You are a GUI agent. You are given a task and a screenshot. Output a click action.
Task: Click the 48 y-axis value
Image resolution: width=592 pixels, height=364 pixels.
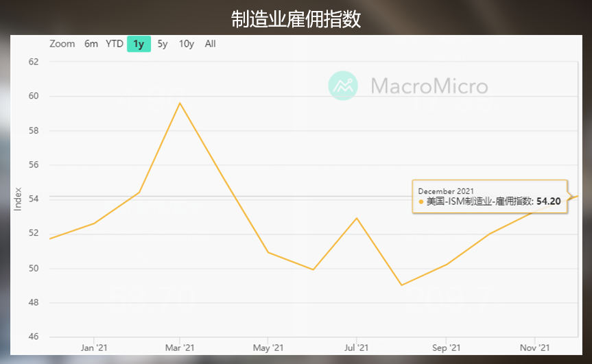point(34,302)
